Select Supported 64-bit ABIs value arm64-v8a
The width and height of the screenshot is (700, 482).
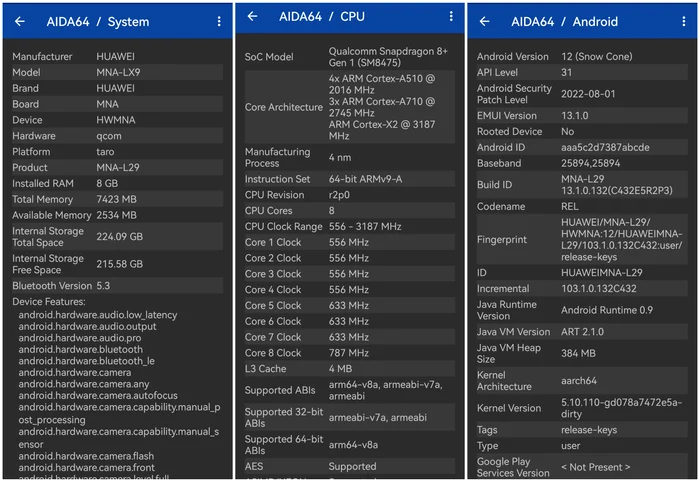click(x=353, y=445)
